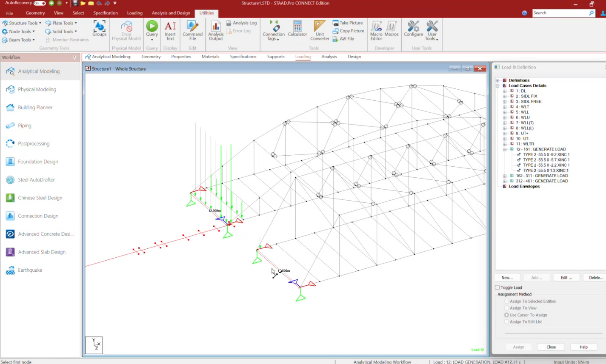Image resolution: width=606 pixels, height=364 pixels.
Task: Click the Help button
Action: pos(583,347)
